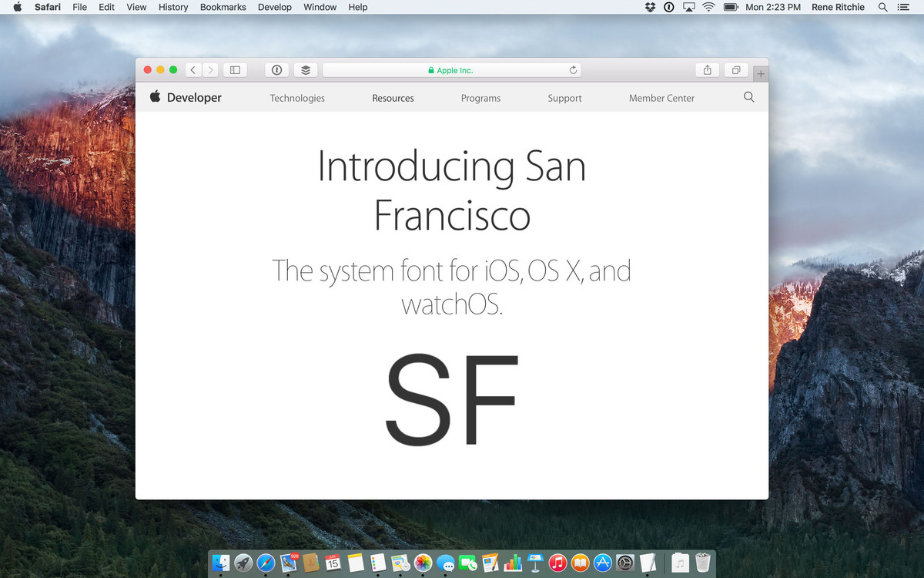924x578 pixels.
Task: Open the Rene Ritchie user menu
Action: click(x=838, y=7)
